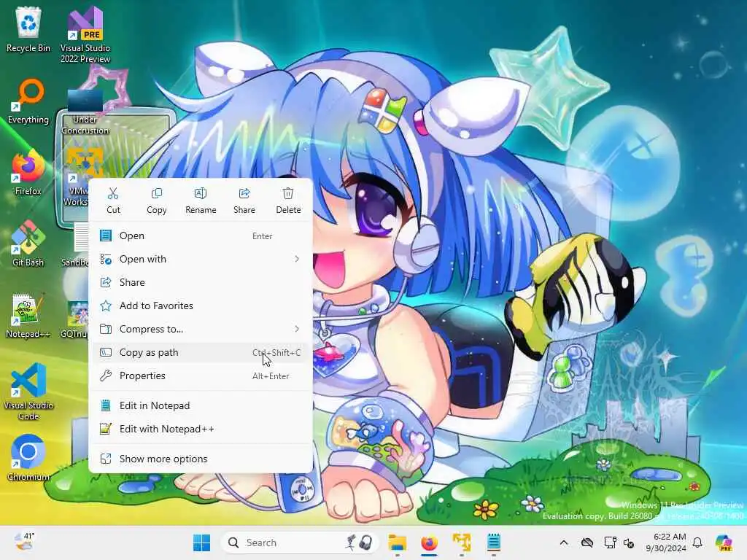Viewport: 747px width, 560px height.
Task: Open Notepad from the taskbar
Action: click(x=494, y=542)
